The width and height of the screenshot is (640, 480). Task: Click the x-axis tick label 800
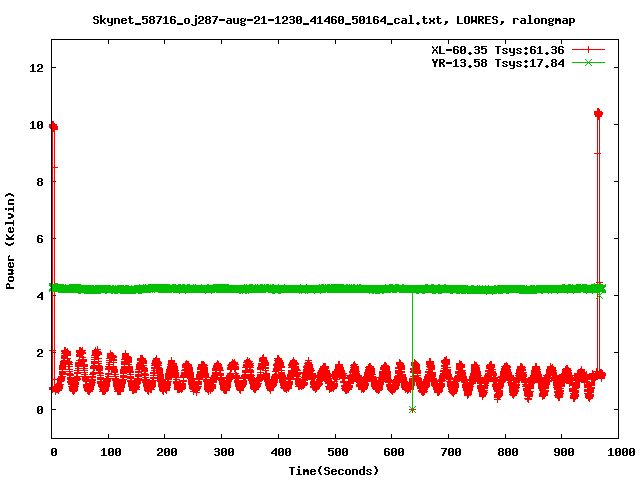tap(507, 452)
